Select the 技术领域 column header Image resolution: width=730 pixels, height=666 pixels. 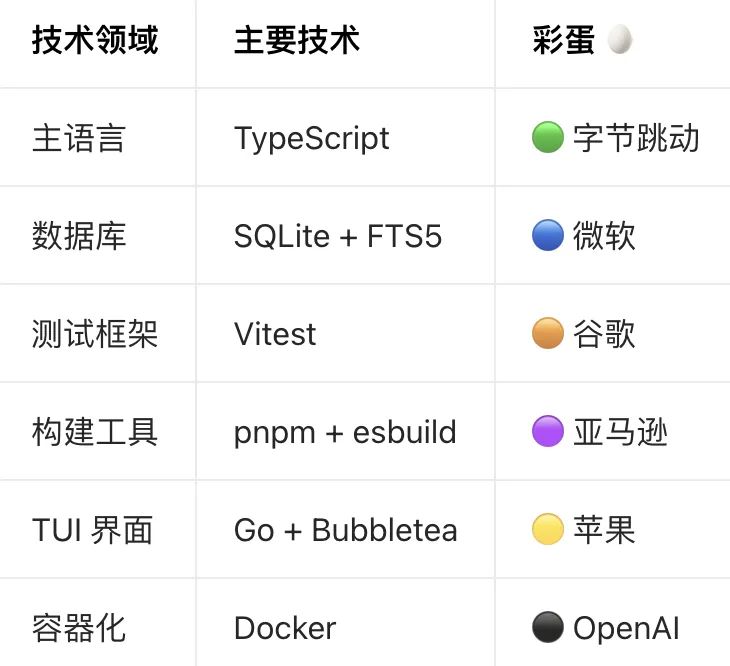[95, 41]
